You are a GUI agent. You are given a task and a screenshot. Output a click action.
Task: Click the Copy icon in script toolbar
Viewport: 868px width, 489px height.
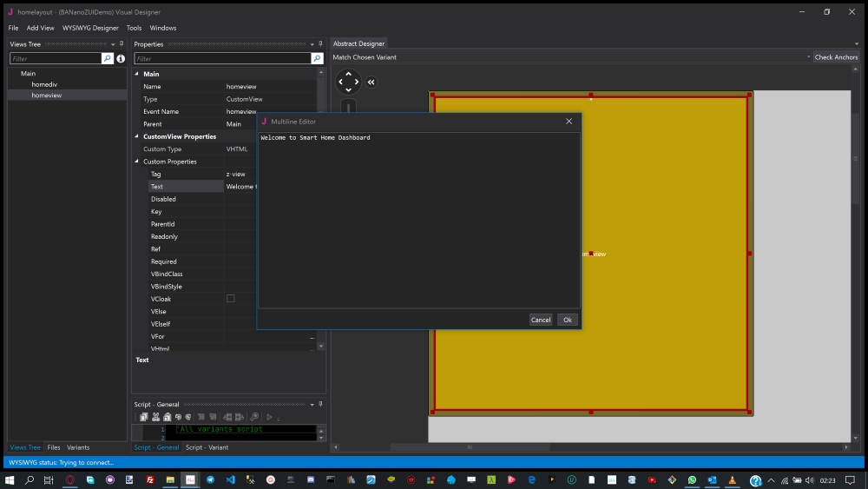tap(144, 417)
